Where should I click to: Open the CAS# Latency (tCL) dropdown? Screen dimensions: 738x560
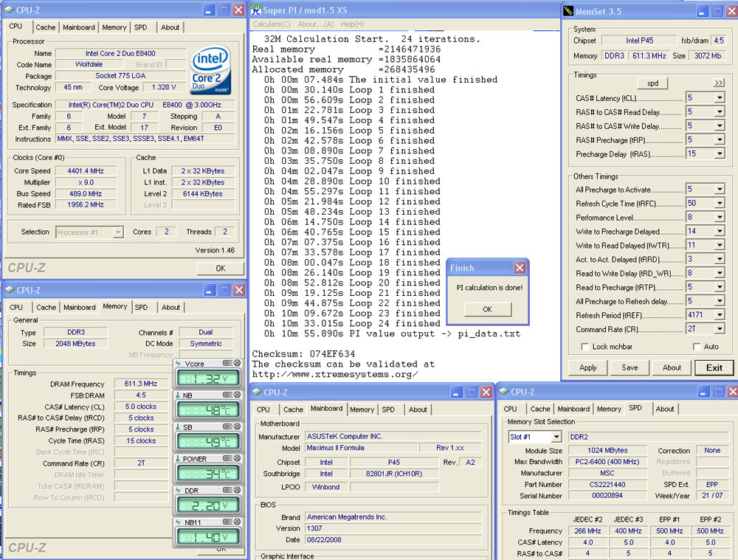(719, 98)
